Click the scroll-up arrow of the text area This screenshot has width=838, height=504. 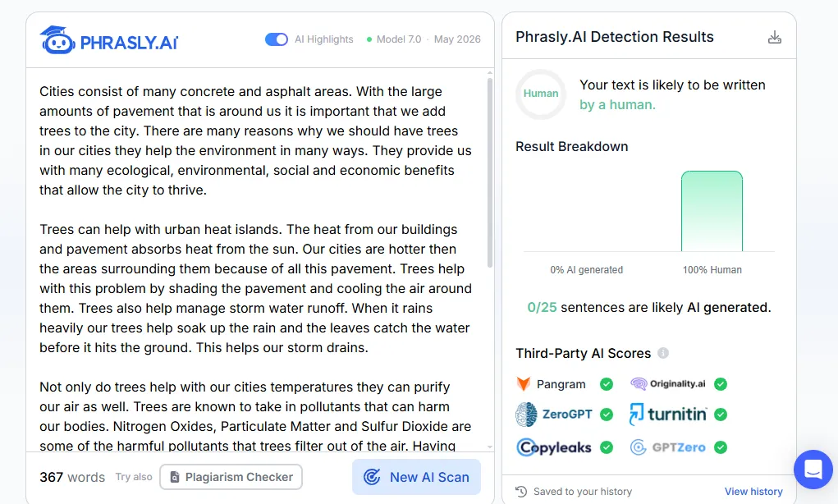(490, 73)
